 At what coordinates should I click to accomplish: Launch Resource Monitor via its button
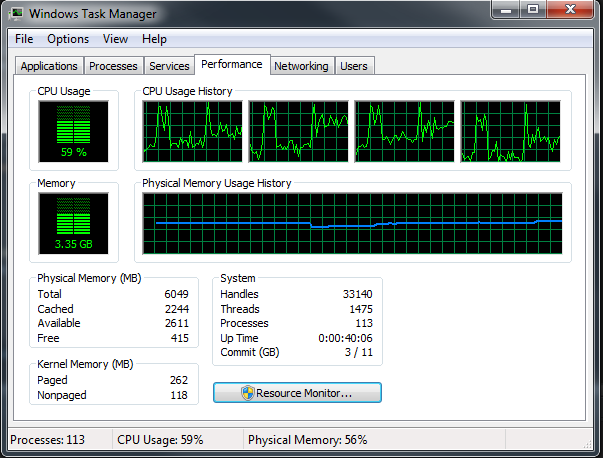297,393
